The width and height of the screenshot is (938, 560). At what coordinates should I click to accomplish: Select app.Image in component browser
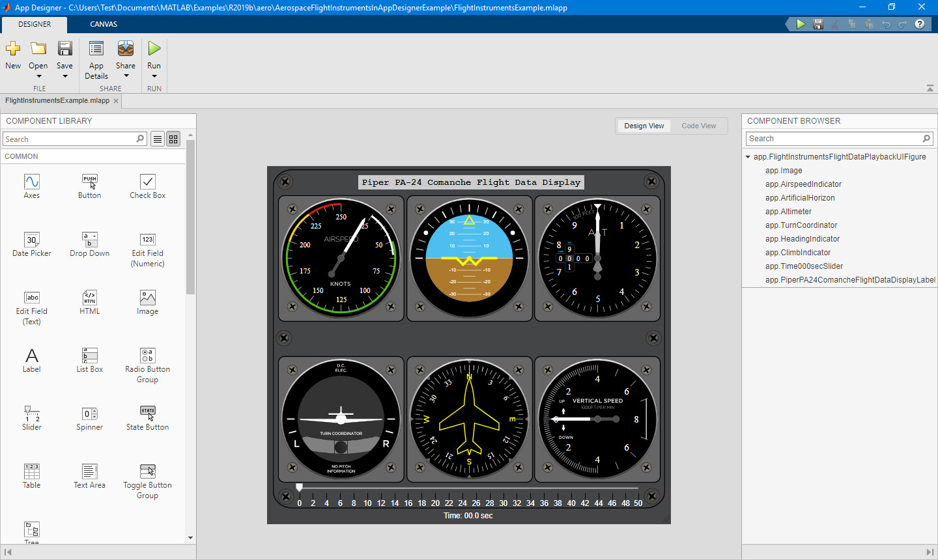pos(784,171)
